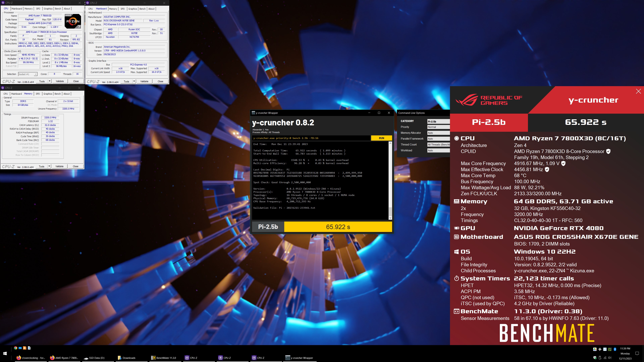
Task: Click Validate in CPU-Z Mainboard window
Action: coord(144,81)
